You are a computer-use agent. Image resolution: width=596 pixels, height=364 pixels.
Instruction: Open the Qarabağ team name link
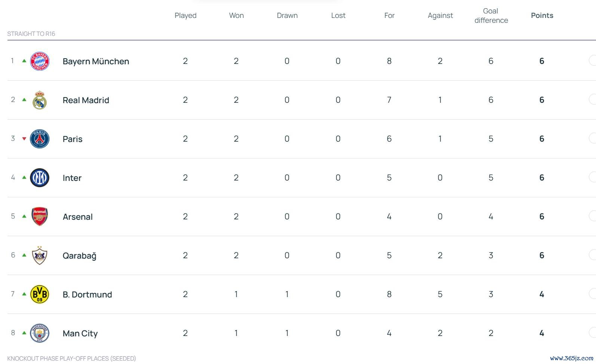coord(79,256)
